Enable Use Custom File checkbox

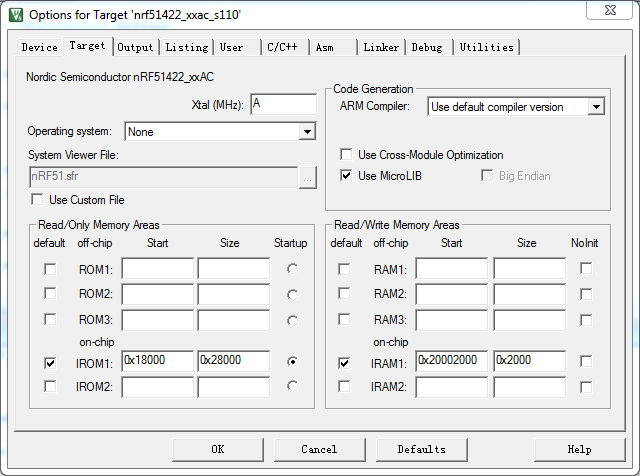coord(37,200)
